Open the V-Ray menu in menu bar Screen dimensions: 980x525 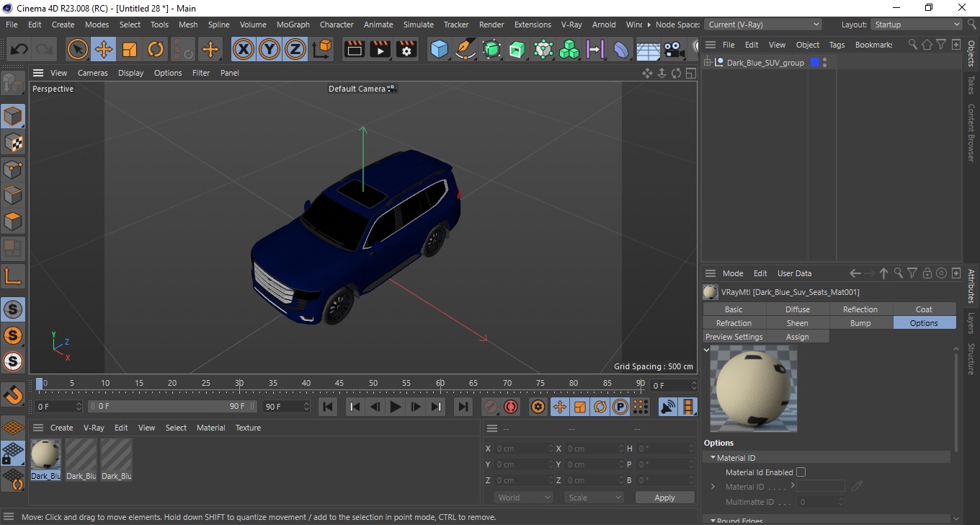[571, 25]
